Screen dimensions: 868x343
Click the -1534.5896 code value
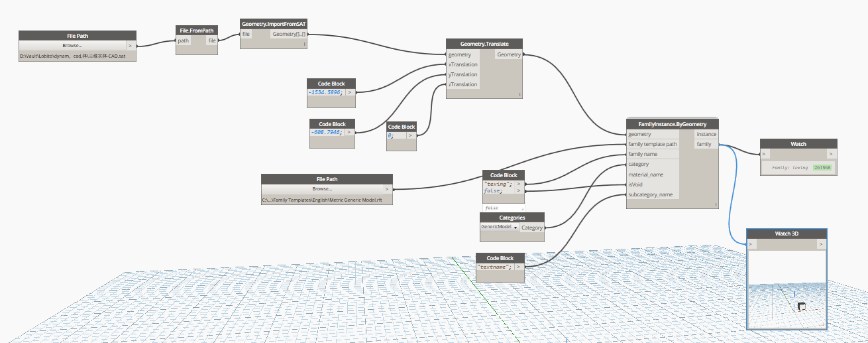pyautogui.click(x=325, y=92)
